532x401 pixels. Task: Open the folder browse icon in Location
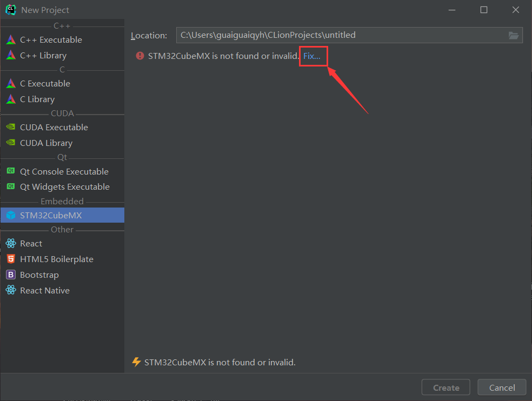coord(513,35)
